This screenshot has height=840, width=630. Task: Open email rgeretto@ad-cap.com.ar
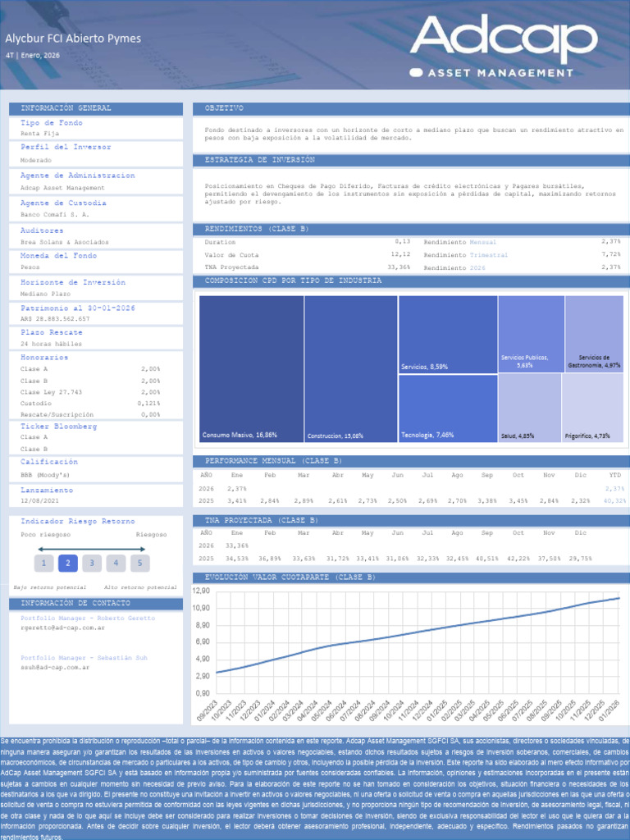coord(62,628)
